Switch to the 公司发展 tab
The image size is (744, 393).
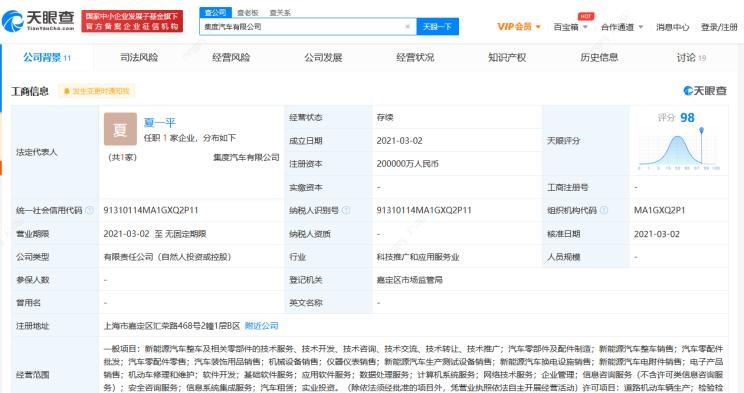click(323, 57)
